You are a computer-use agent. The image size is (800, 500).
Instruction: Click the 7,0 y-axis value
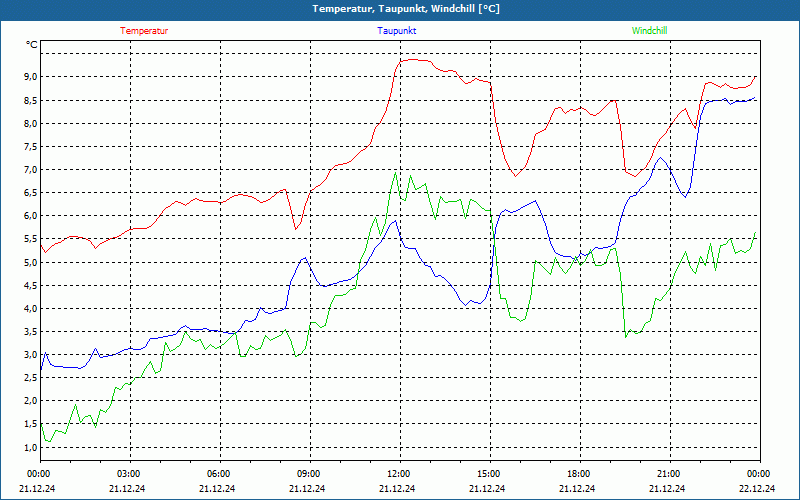coord(32,169)
